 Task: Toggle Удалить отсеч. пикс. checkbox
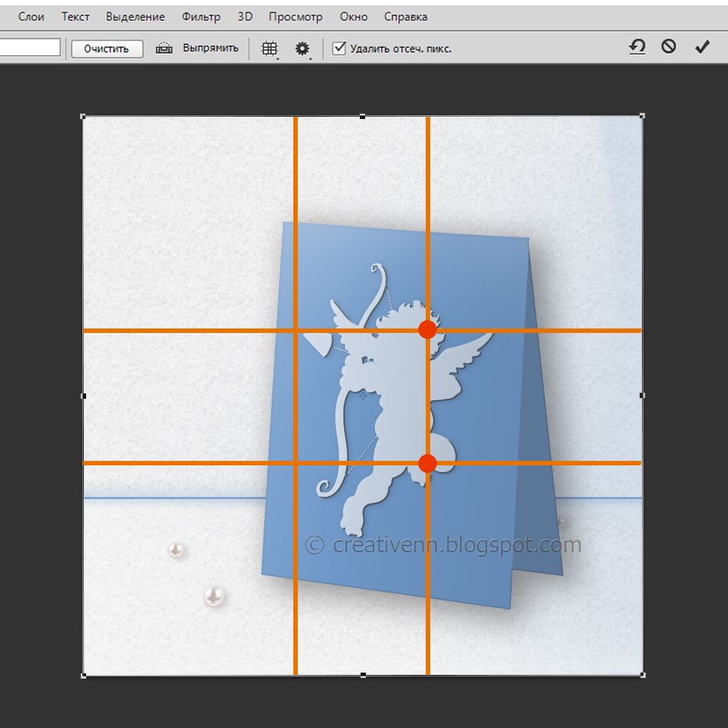click(x=339, y=49)
